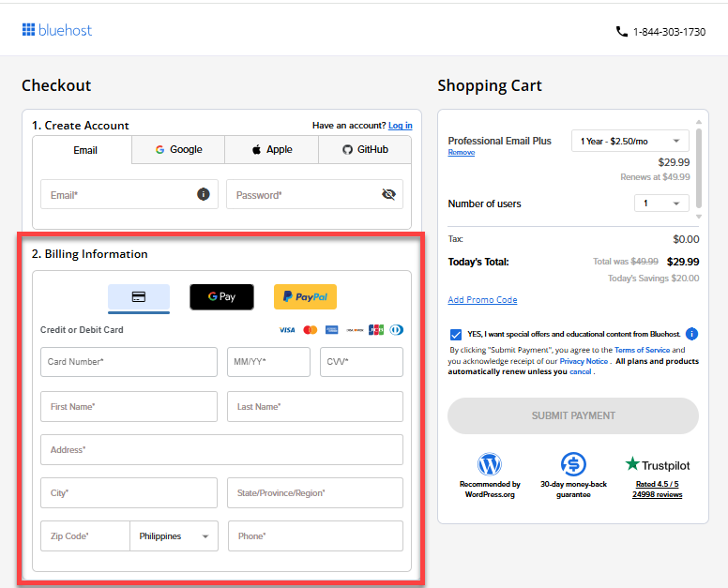Focus the City field
This screenshot has height=588, width=728.
[x=129, y=493]
